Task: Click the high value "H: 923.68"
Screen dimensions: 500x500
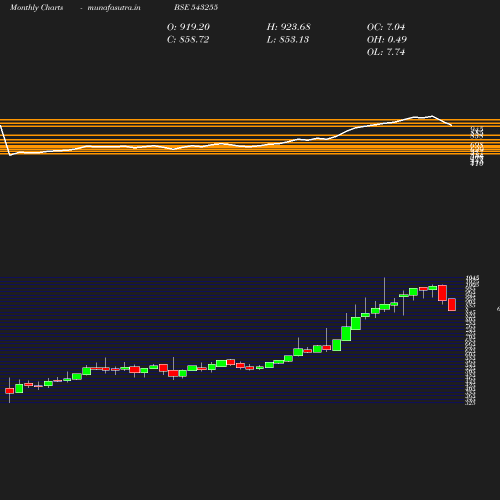Action: [x=288, y=27]
